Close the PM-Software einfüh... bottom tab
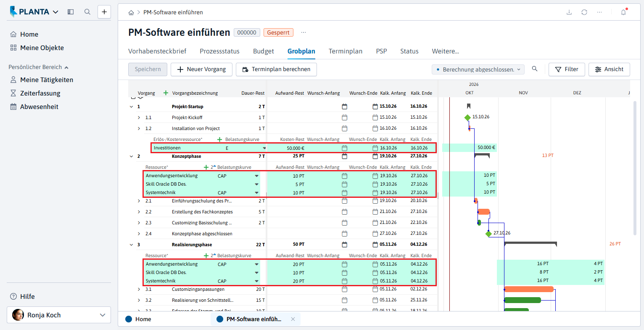Image resolution: width=644 pixels, height=330 pixels. 293,319
